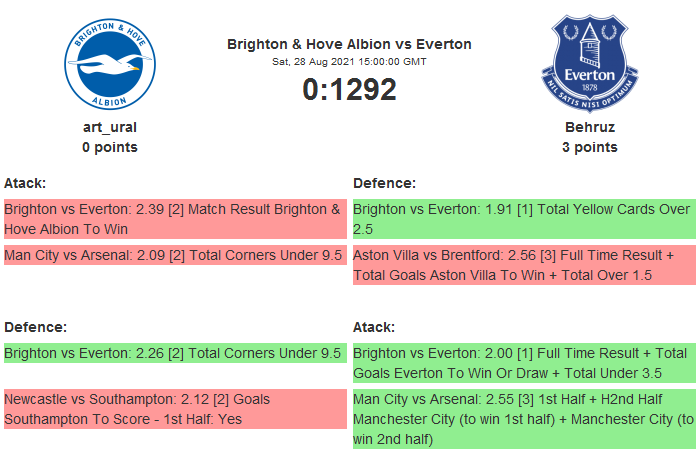
Task: Click the Brighton & Hove Albion crest
Action: (110, 65)
